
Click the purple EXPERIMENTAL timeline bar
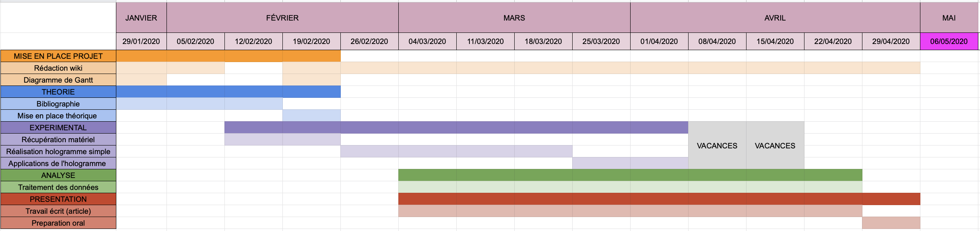[456, 127]
